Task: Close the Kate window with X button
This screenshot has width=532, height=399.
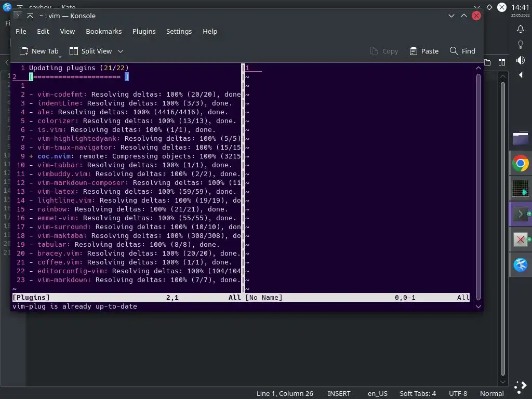Action: coord(502,7)
